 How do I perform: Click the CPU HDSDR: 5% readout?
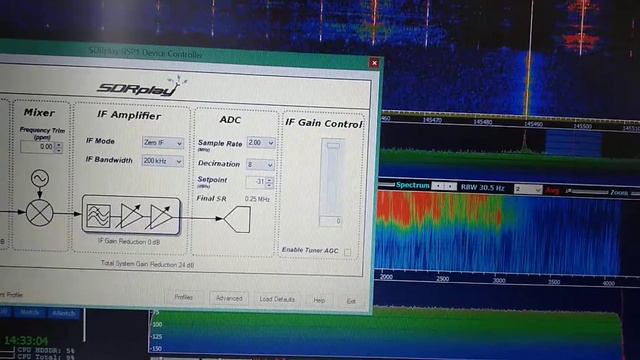(46, 350)
